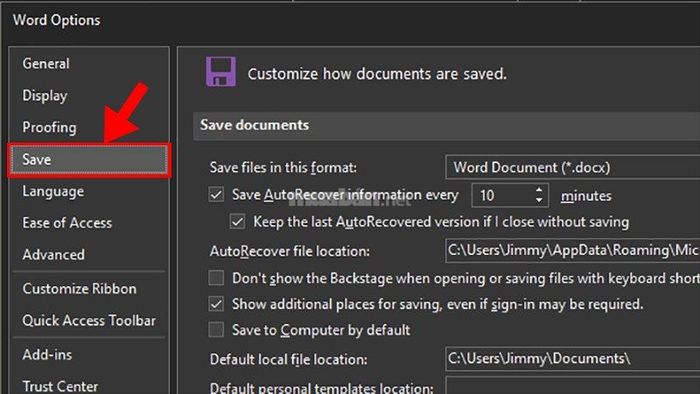Enable Don't show the Backstage checkbox
The width and height of the screenshot is (700, 394).
(216, 278)
